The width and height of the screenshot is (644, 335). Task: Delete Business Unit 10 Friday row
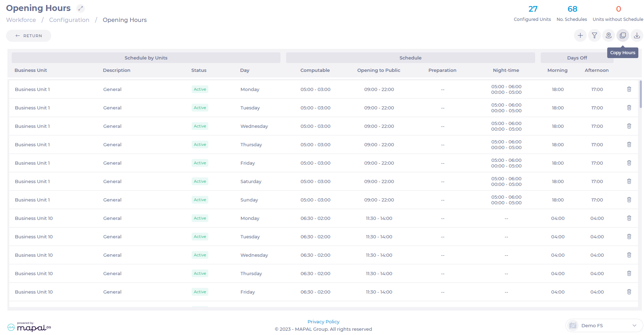(629, 292)
